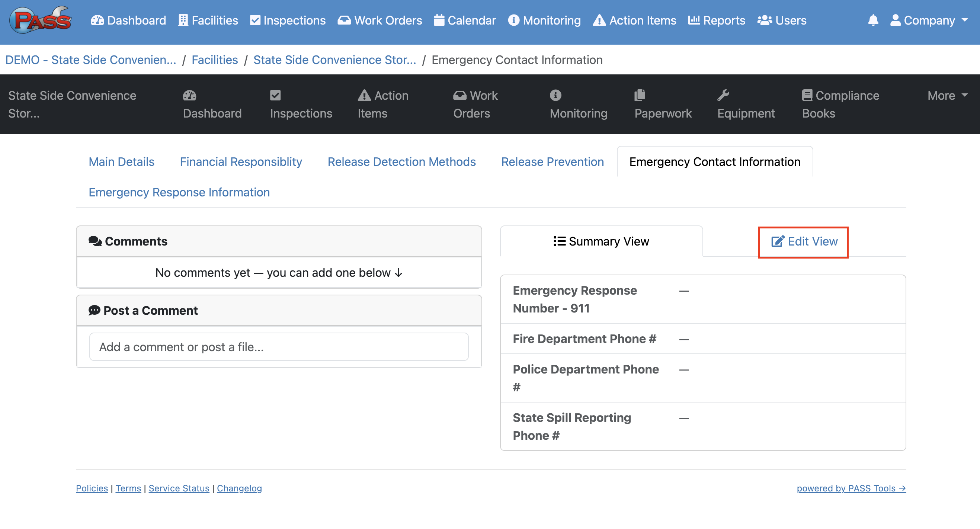Open the Changelog footer link
The width and height of the screenshot is (980, 529).
click(239, 488)
